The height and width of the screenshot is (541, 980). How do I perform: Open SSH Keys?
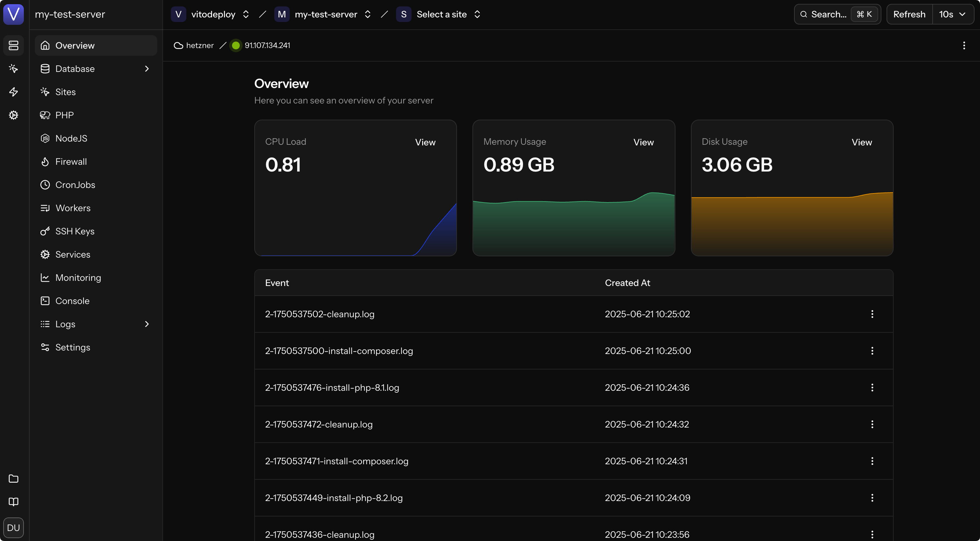tap(96, 231)
